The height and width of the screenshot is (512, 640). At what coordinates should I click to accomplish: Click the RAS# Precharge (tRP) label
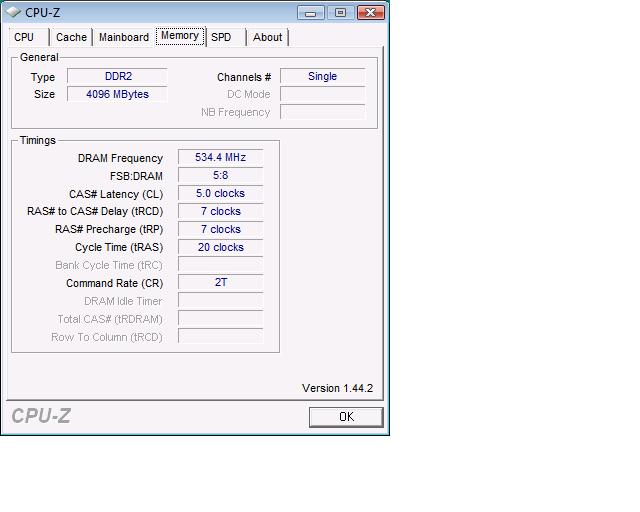(x=109, y=229)
